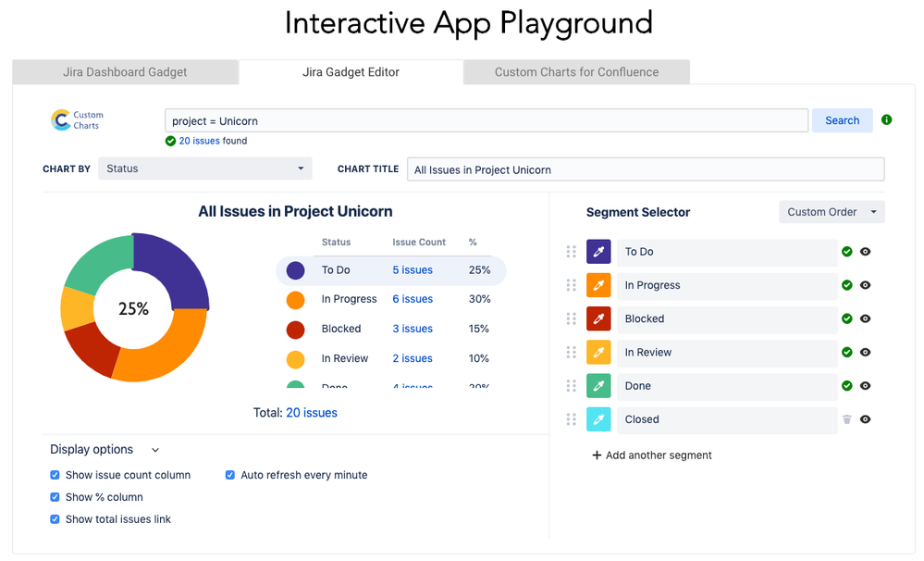Disable Auto refresh every minute
The height and width of the screenshot is (561, 924).
pyautogui.click(x=229, y=475)
